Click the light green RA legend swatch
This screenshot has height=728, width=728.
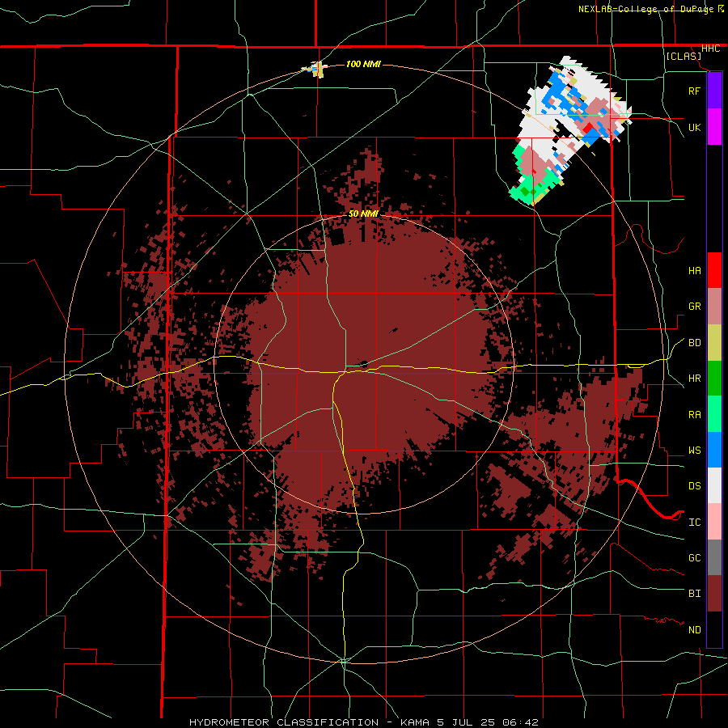point(714,414)
